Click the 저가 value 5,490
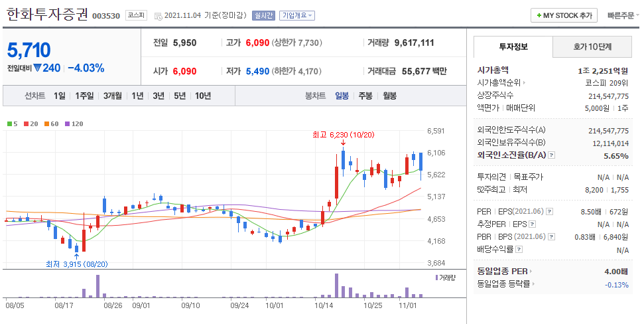The height and width of the screenshot is (324, 644). coord(257,71)
